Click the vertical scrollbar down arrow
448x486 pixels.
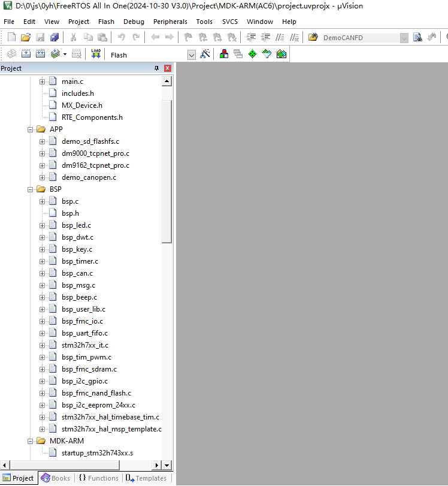(167, 465)
